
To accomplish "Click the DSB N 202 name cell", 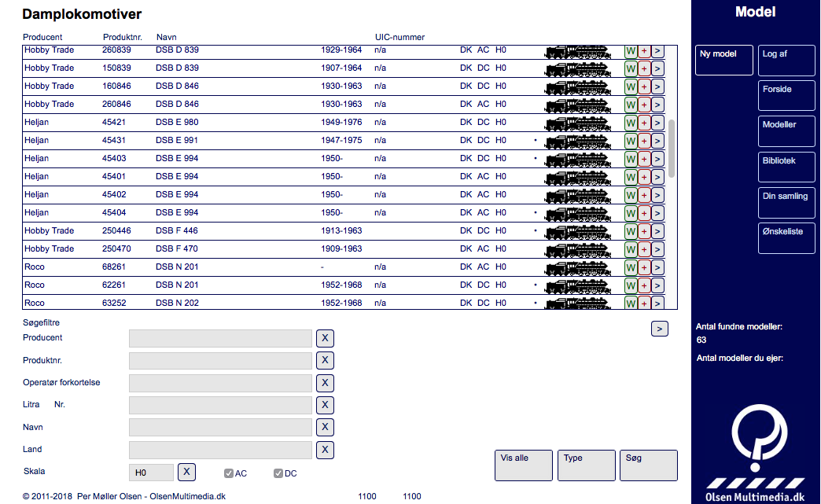I will click(x=177, y=303).
